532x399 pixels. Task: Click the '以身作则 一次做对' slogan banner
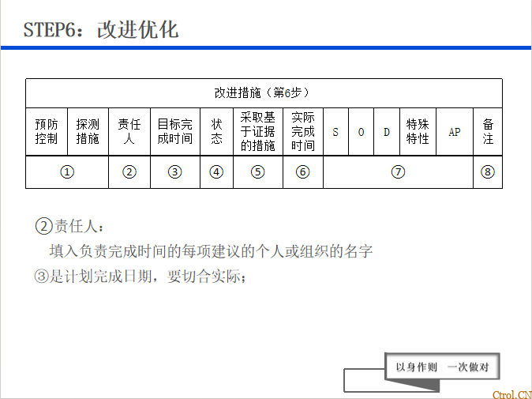(x=443, y=367)
